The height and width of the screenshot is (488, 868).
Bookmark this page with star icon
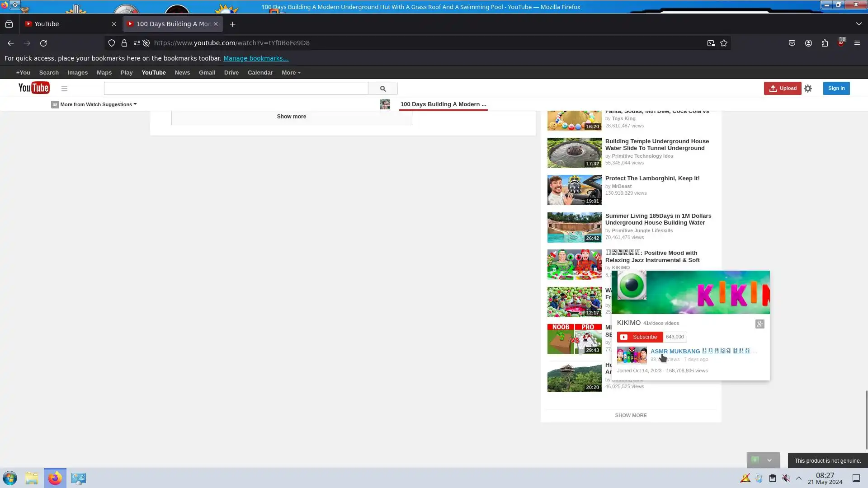[x=724, y=43]
